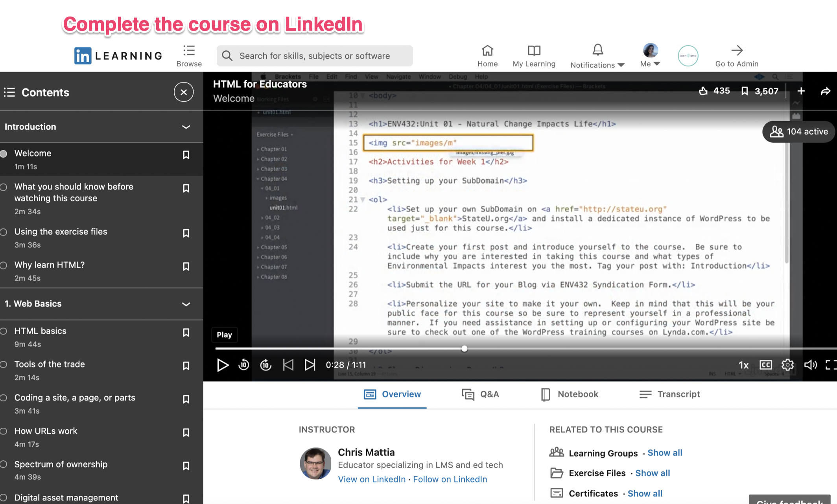Skip to the next video
The height and width of the screenshot is (504, 837).
pyautogui.click(x=310, y=365)
